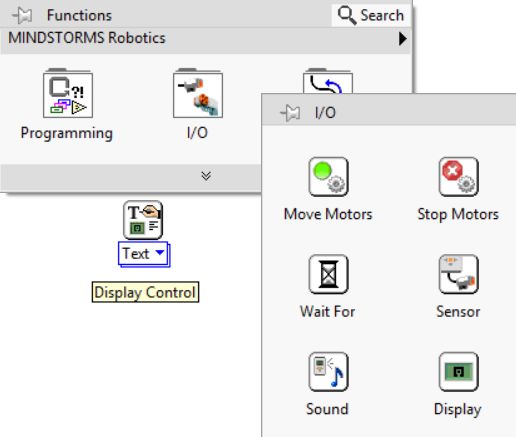Expand hidden palette categories with double chevron
This screenshot has width=516, height=437.
(206, 176)
